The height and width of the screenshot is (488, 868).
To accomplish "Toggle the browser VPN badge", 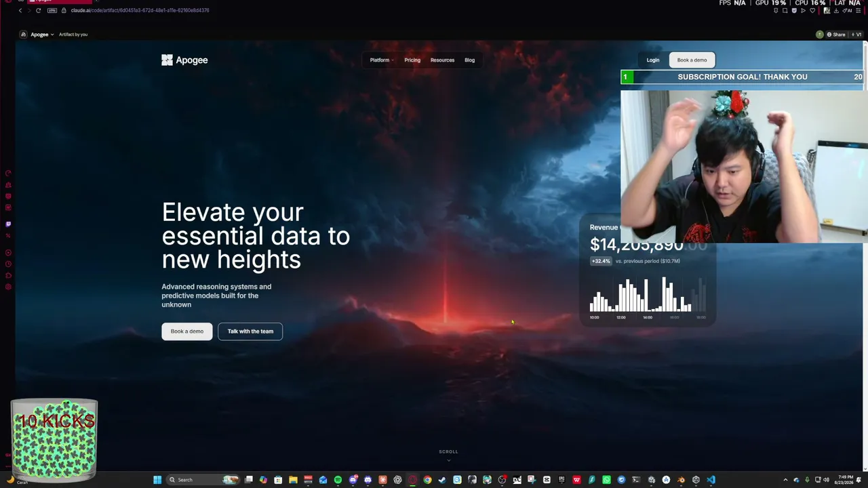I will pyautogui.click(x=52, y=10).
